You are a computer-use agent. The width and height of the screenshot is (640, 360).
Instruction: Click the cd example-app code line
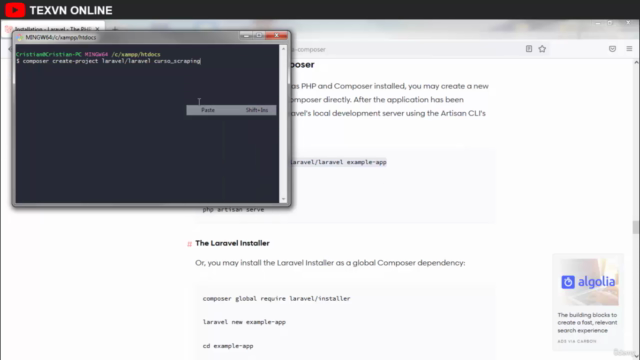click(228, 346)
